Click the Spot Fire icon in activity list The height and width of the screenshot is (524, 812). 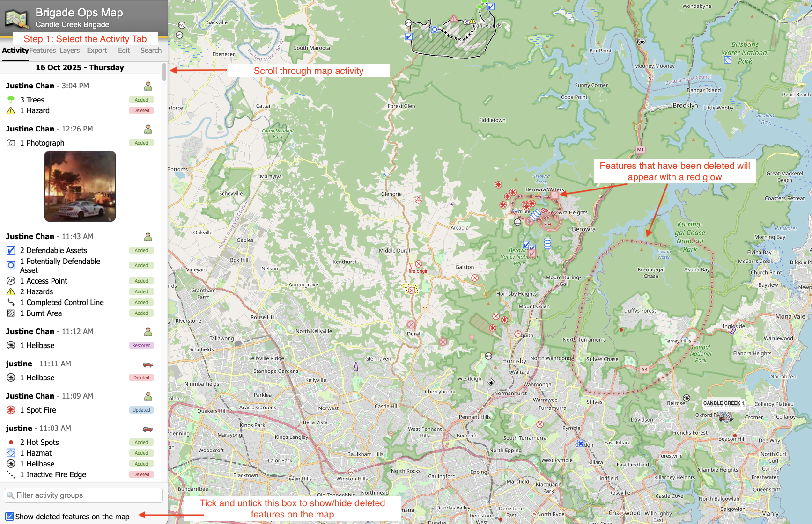[x=11, y=410]
